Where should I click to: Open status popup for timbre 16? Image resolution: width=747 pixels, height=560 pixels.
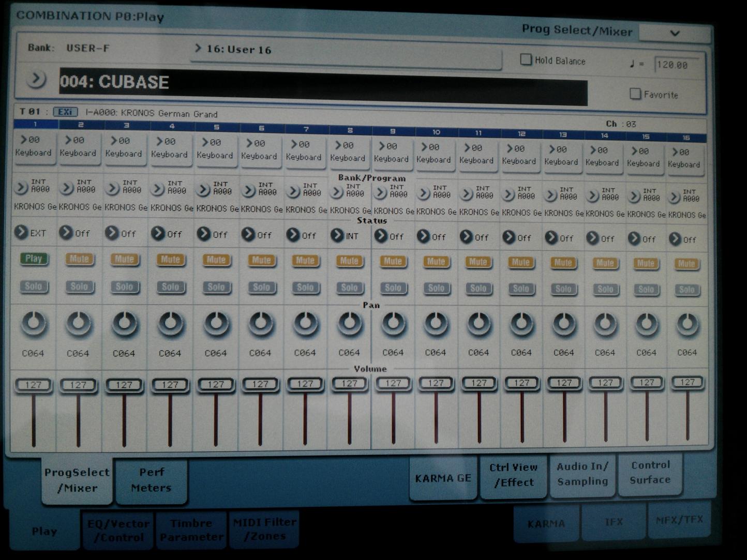pyautogui.click(x=675, y=239)
